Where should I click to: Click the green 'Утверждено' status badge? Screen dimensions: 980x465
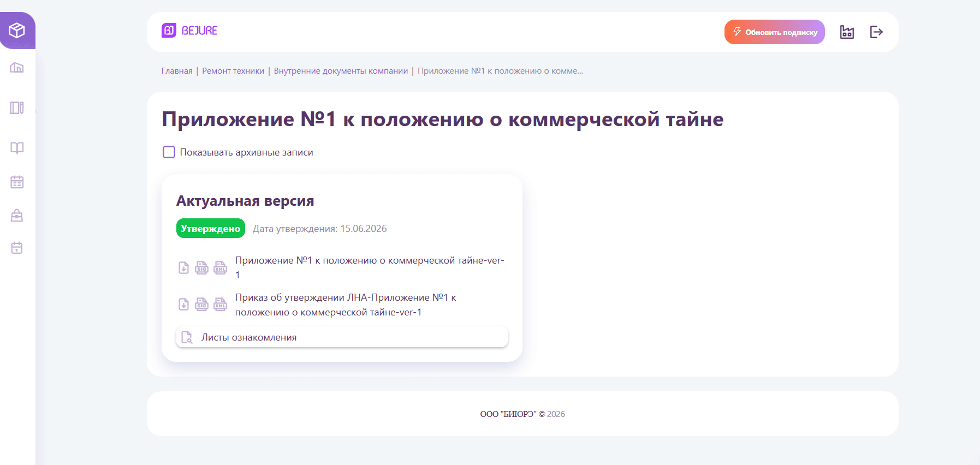pos(211,229)
